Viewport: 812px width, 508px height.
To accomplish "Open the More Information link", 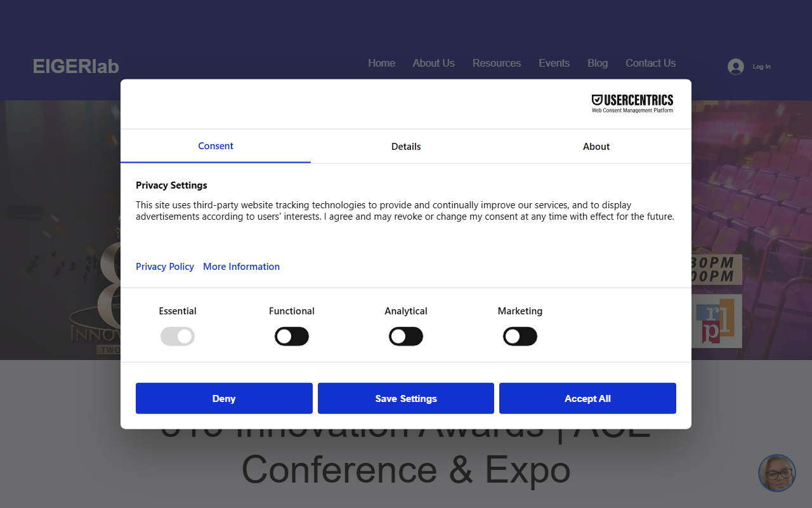I will click(x=241, y=267).
